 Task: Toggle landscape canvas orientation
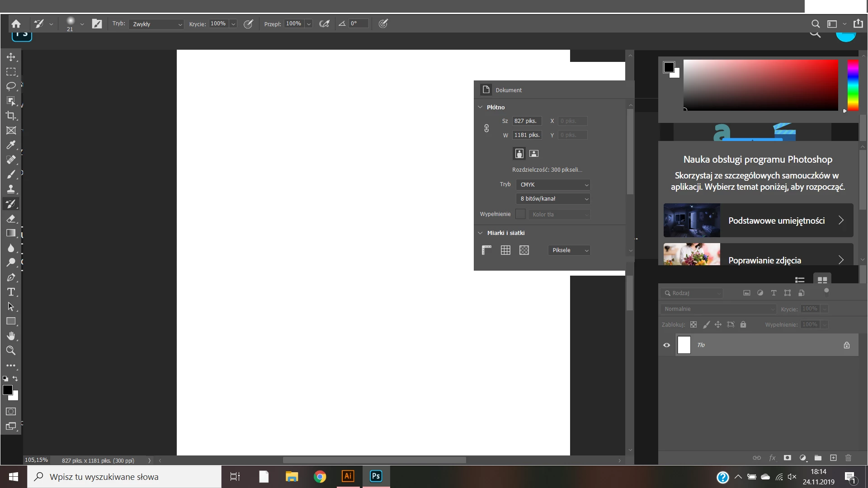coord(534,154)
